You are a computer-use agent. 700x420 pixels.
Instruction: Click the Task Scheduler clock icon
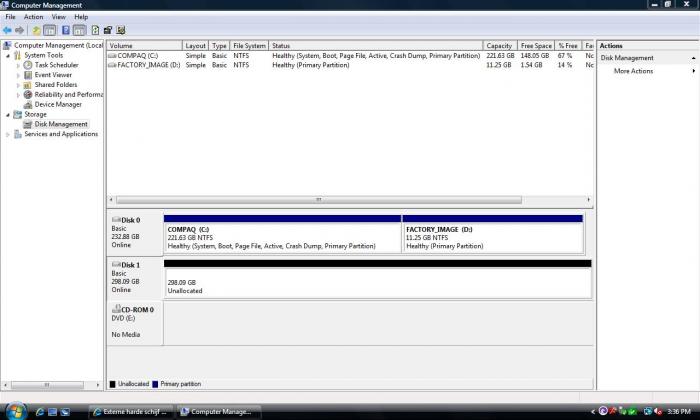tap(28, 65)
